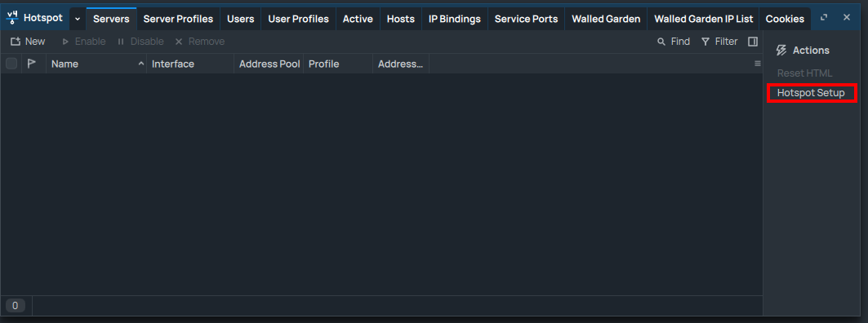Click the New entry icon in toolbar
This screenshot has height=323, width=868.
[x=16, y=42]
